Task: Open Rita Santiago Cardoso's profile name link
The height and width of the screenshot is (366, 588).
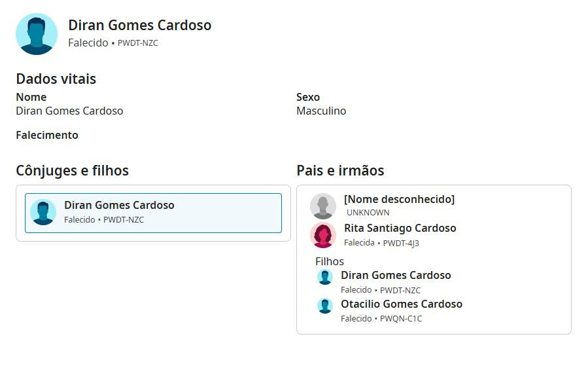Action: click(x=400, y=229)
